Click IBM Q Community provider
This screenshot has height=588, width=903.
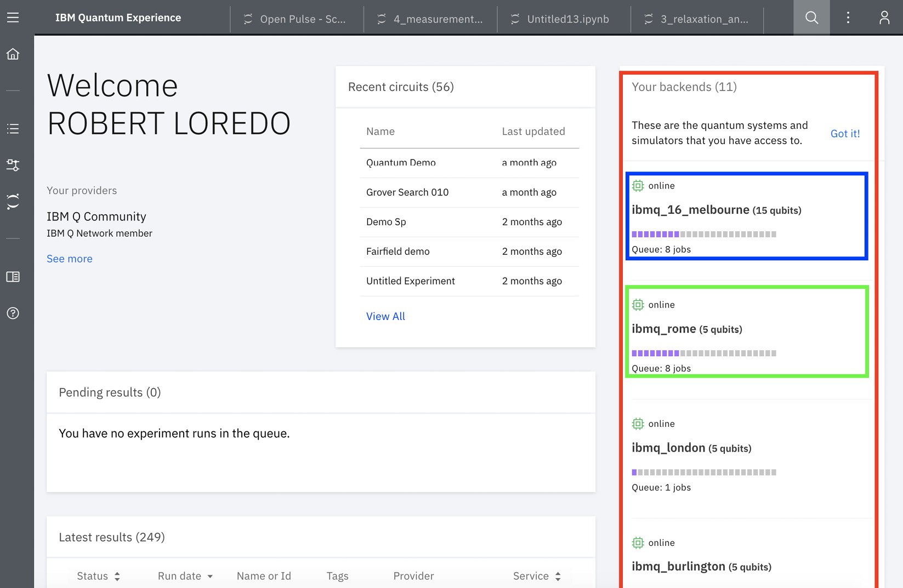pyautogui.click(x=96, y=216)
